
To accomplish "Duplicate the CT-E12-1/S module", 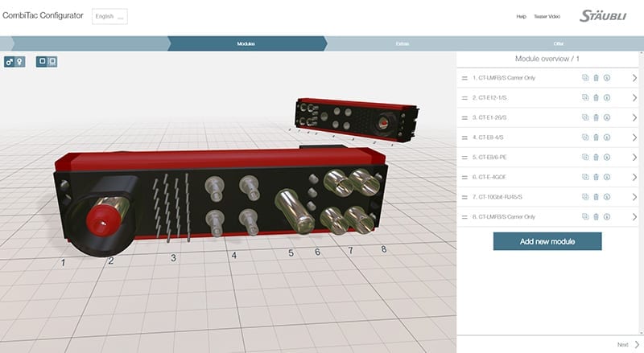I will (585, 97).
